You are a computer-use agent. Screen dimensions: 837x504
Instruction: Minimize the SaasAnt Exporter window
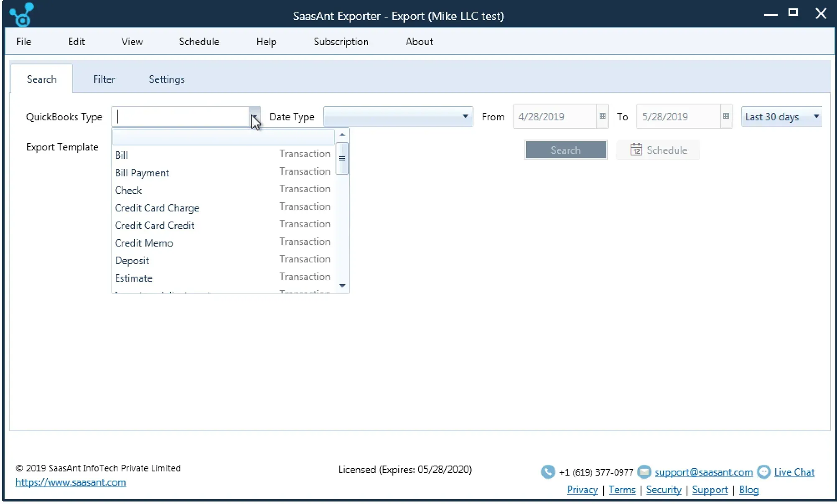coord(771,15)
